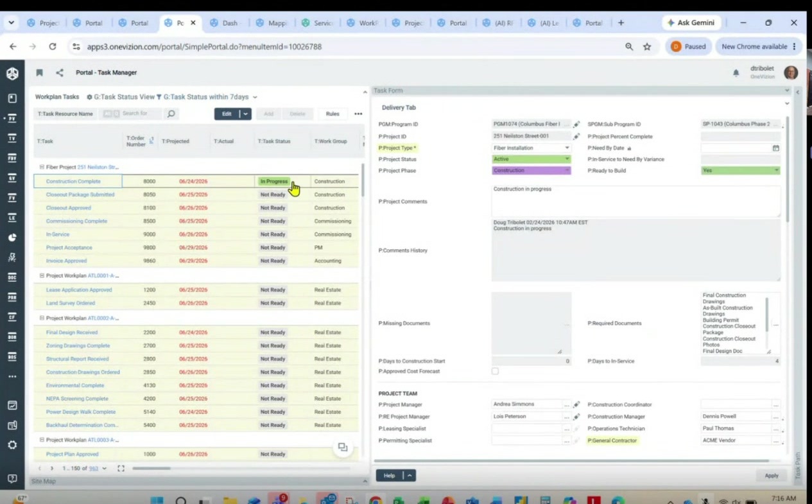Image resolution: width=812 pixels, height=504 pixels.
Task: Open the Ready to Build Yes dropdown
Action: click(741, 171)
